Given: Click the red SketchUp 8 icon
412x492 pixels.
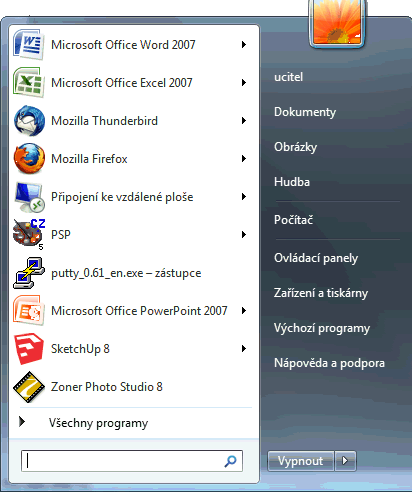Looking at the screenshot, I should click(x=29, y=349).
